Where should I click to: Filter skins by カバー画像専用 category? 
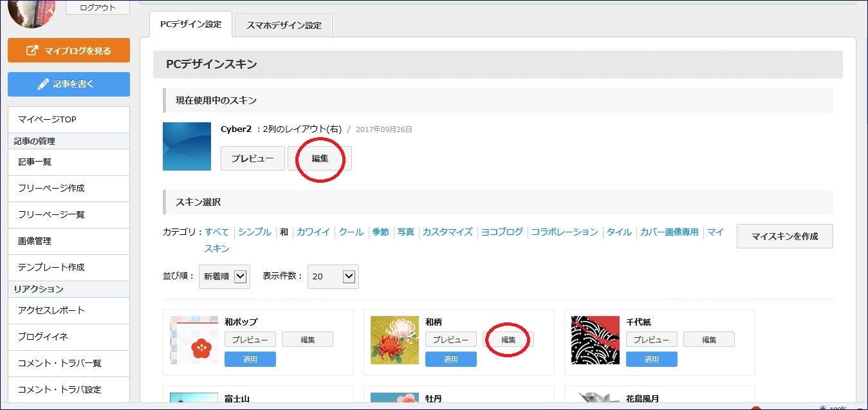click(669, 232)
